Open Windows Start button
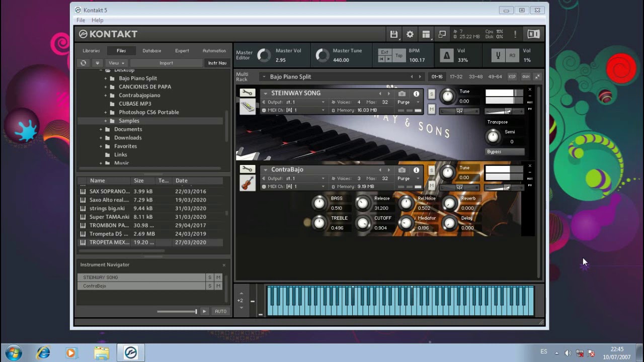 (14, 353)
